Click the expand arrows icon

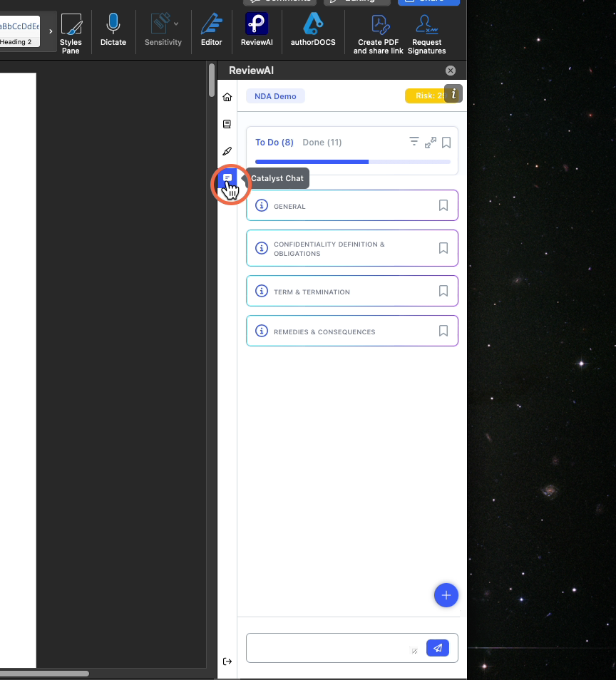[431, 143]
